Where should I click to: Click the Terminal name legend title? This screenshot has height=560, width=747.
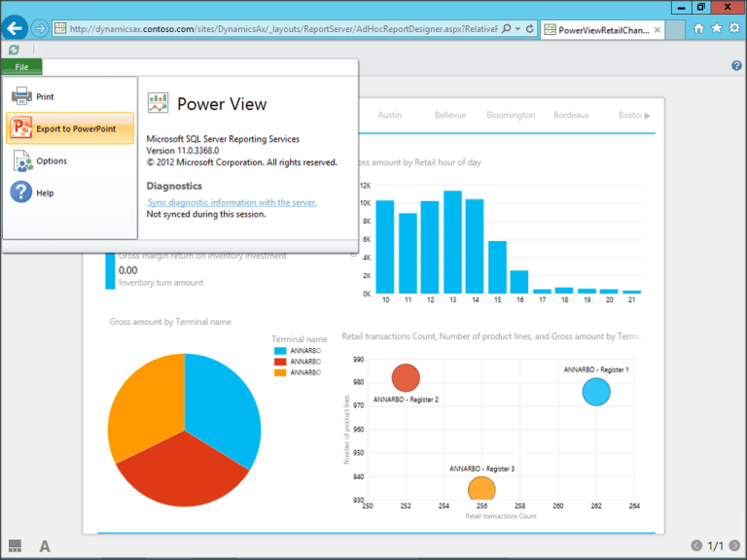300,339
